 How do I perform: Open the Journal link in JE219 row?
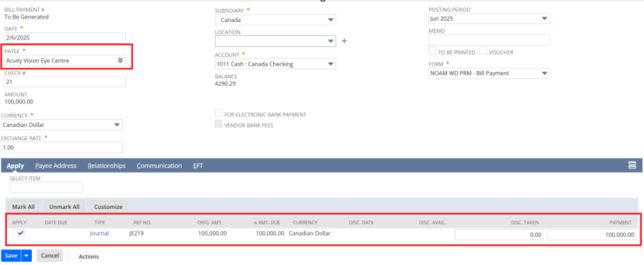[x=99, y=233]
